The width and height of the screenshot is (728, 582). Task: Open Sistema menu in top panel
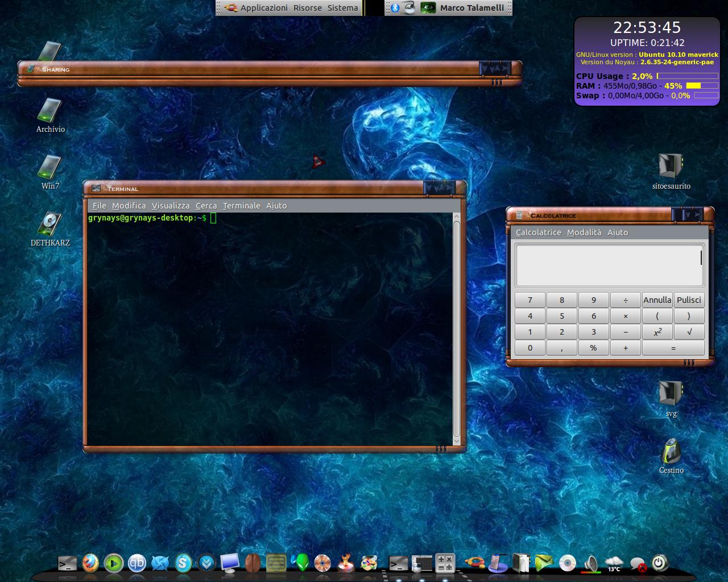[x=343, y=8]
